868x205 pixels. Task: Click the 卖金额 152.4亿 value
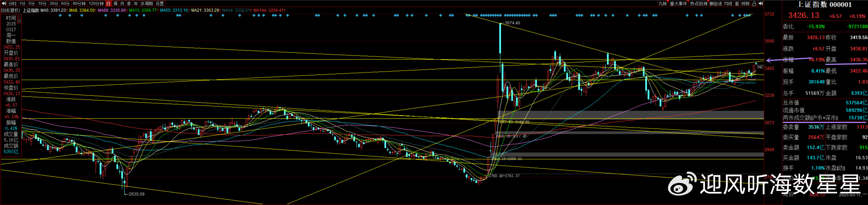pyautogui.click(x=815, y=147)
